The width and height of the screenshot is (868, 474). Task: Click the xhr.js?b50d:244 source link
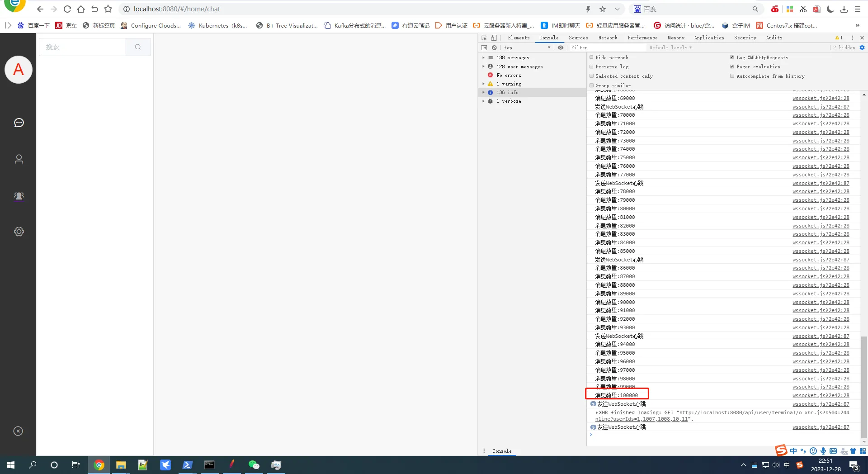coord(827,412)
